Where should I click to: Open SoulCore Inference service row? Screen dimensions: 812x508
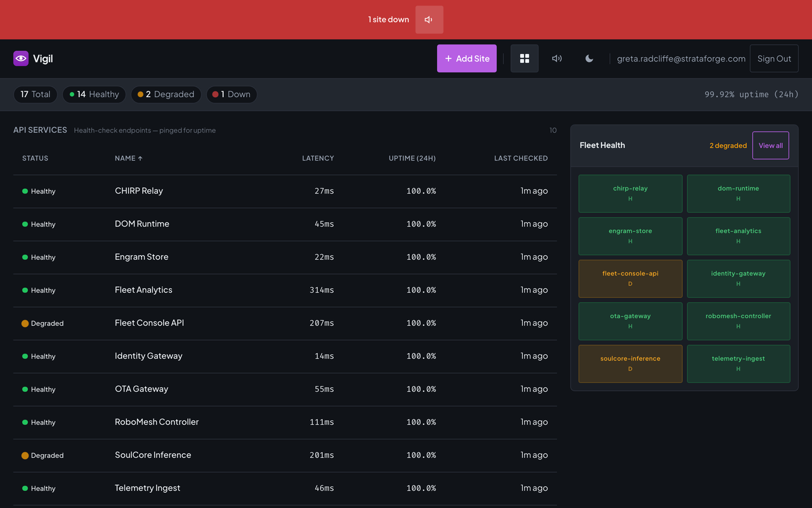click(285, 455)
